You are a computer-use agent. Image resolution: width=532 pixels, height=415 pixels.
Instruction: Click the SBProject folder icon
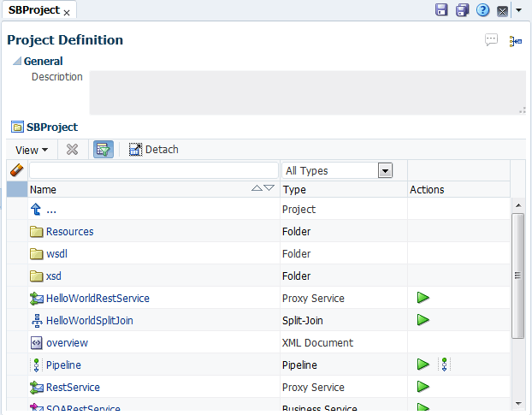point(17,127)
